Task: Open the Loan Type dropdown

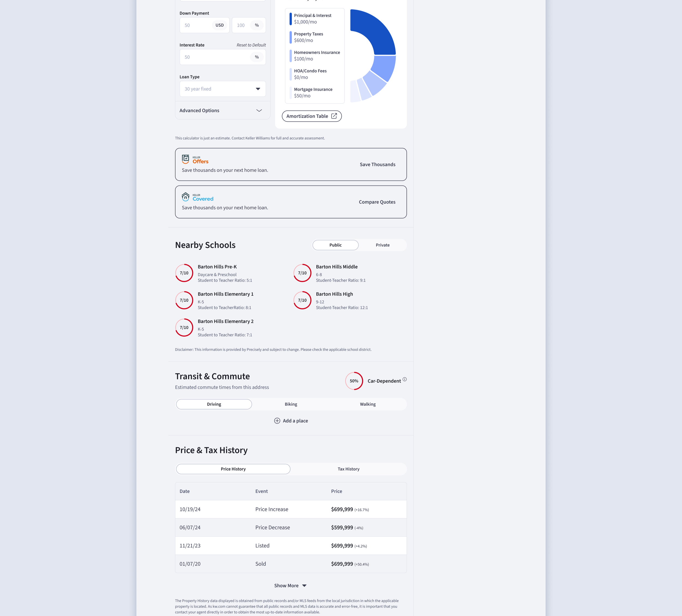Action: 223,89
